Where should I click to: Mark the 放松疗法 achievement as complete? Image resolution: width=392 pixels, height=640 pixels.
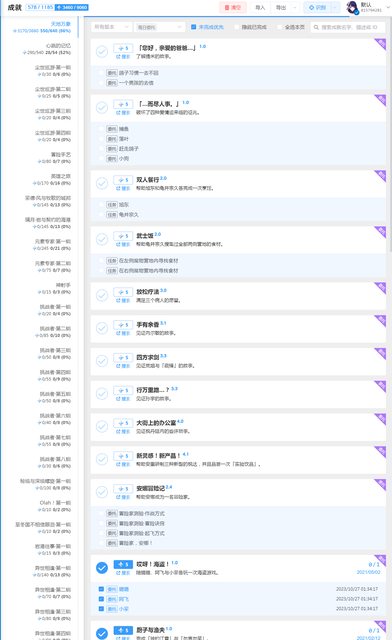point(102,295)
